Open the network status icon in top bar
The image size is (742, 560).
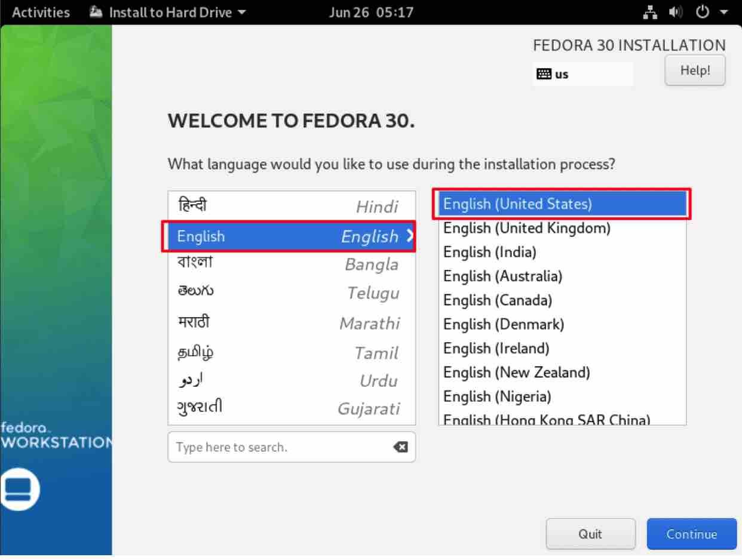point(650,13)
